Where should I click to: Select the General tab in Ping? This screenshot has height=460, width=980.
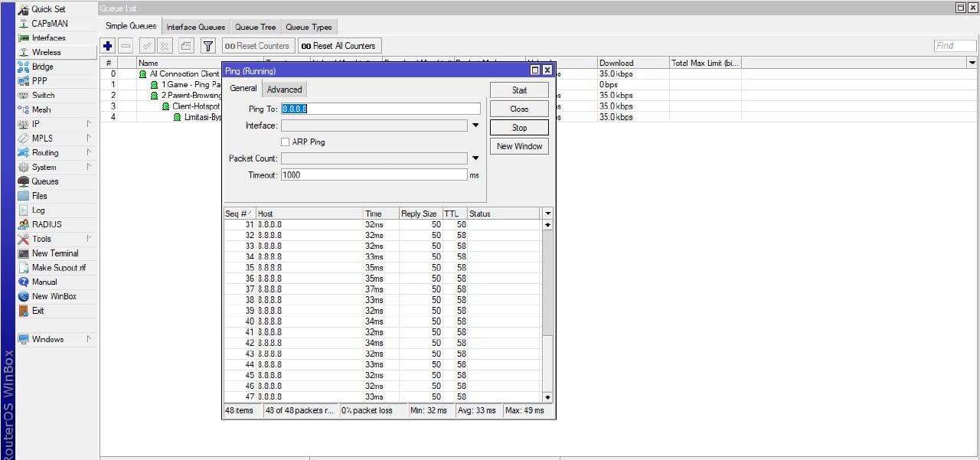[x=243, y=89]
